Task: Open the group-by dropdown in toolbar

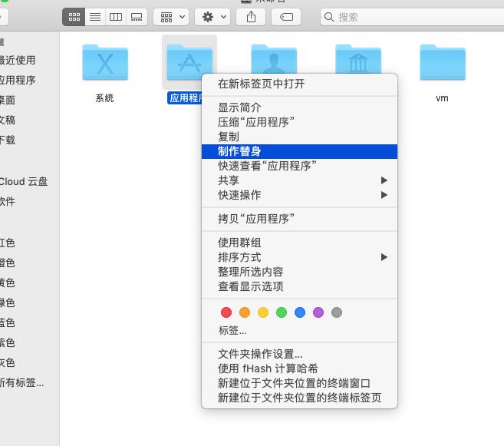Action: pyautogui.click(x=171, y=17)
